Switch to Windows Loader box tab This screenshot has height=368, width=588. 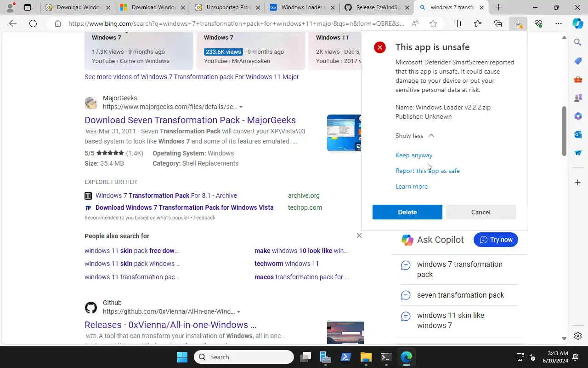[x=302, y=7]
